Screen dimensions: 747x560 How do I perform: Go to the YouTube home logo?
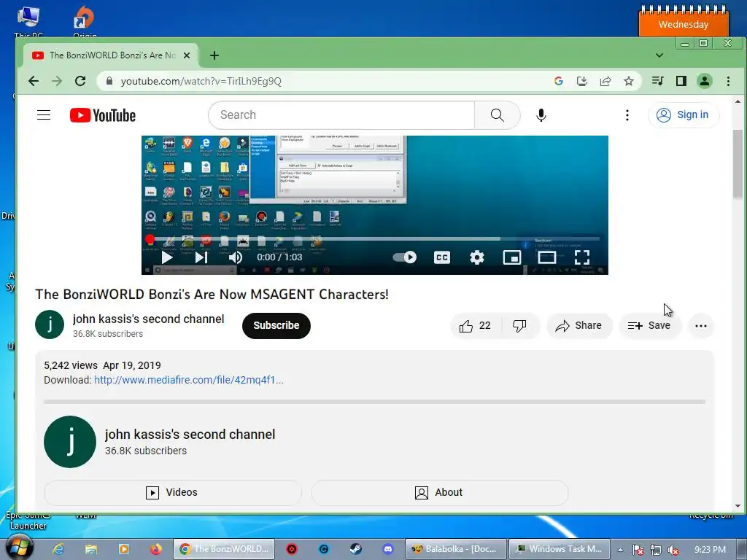click(x=102, y=115)
